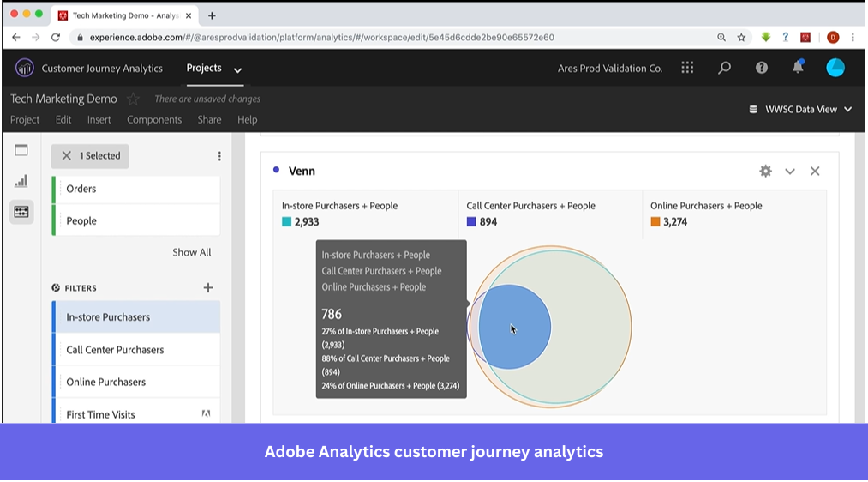Click the 894 Call Center Purchasers value
Viewport: 868px width, 482px height.
(x=488, y=221)
